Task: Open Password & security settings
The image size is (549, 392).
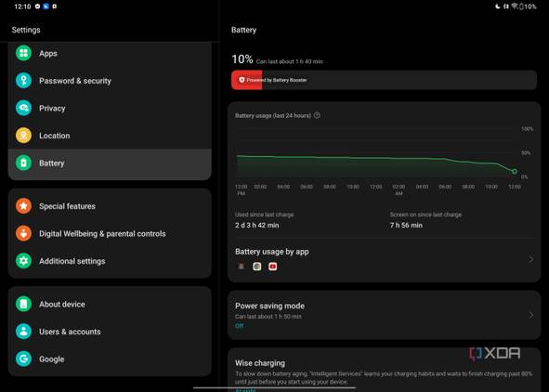Action: (x=110, y=81)
